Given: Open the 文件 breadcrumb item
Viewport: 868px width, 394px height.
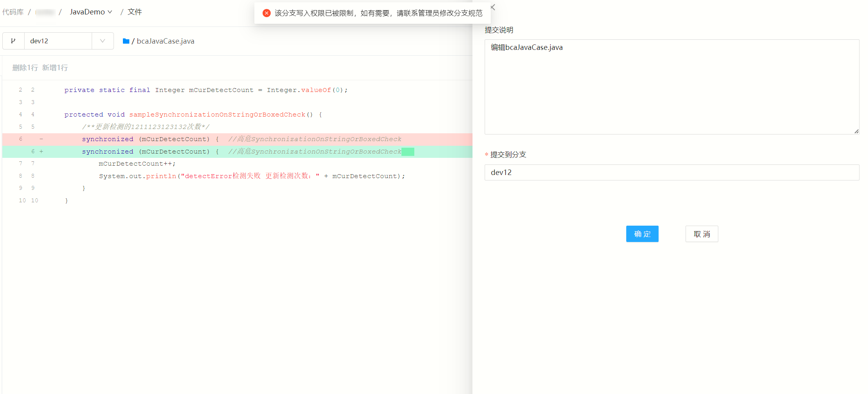Looking at the screenshot, I should pos(135,12).
